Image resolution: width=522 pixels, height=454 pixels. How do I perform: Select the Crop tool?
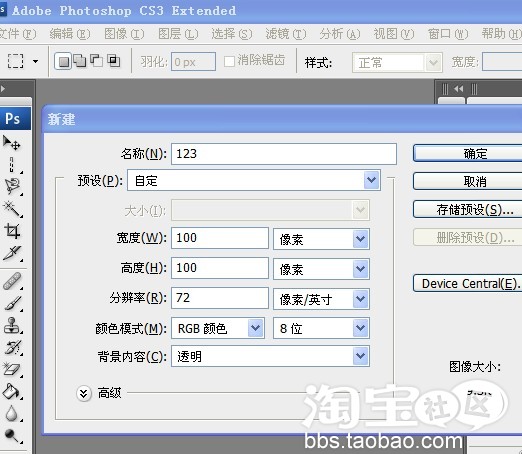(x=12, y=231)
